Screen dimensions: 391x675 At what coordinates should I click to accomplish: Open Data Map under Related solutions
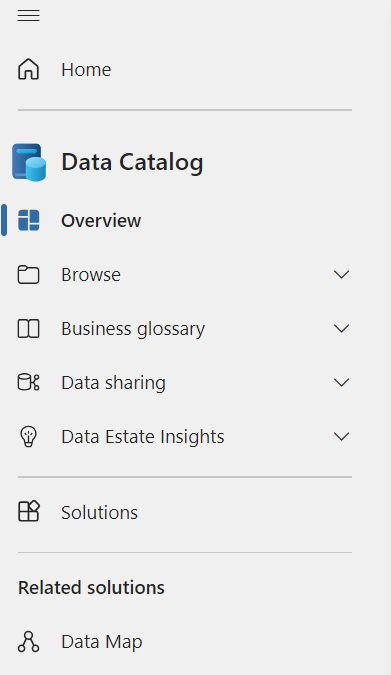102,642
